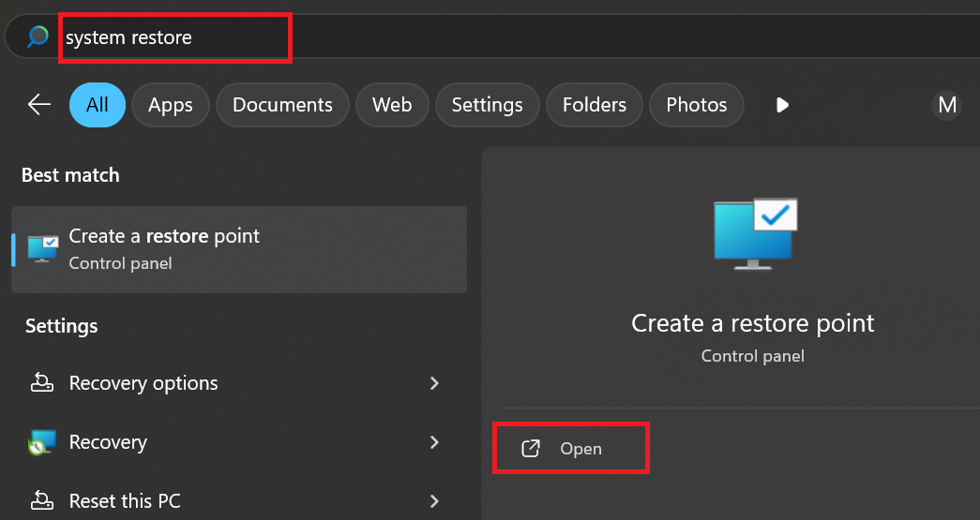
Task: Expand the Reset this PC chevron
Action: tap(434, 499)
